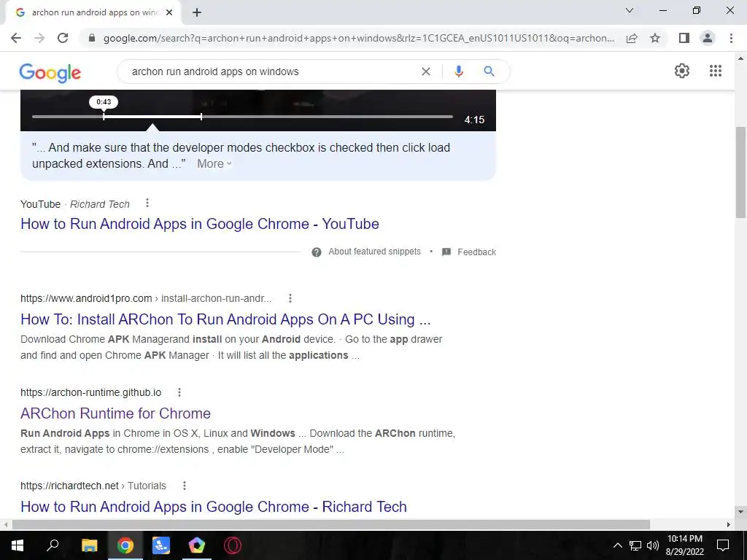Open the Chrome profile avatar
The height and width of the screenshot is (560, 747).
point(708,38)
